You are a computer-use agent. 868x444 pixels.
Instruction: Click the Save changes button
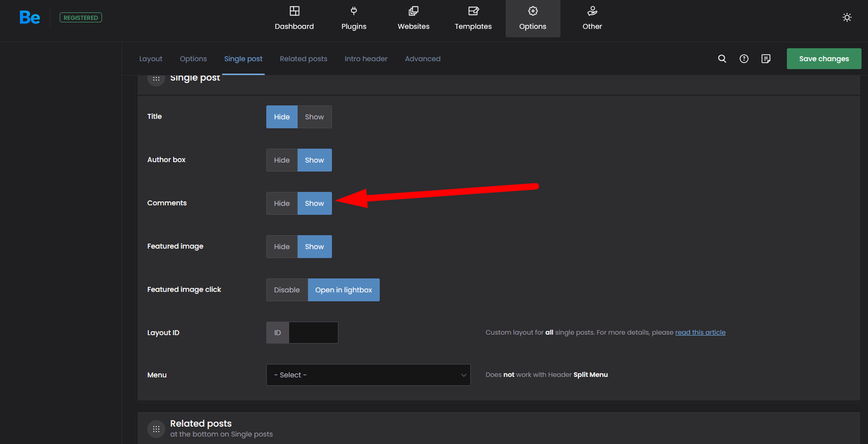pos(824,59)
